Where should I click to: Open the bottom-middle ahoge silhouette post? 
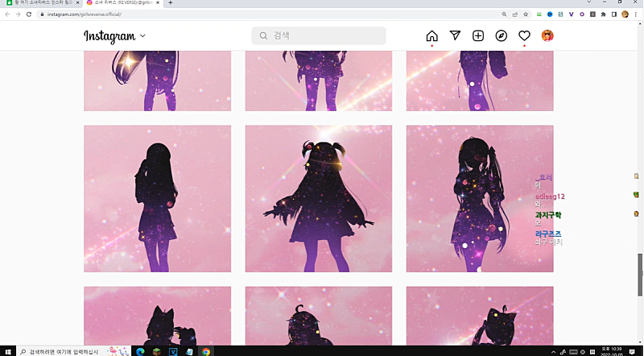click(x=319, y=316)
